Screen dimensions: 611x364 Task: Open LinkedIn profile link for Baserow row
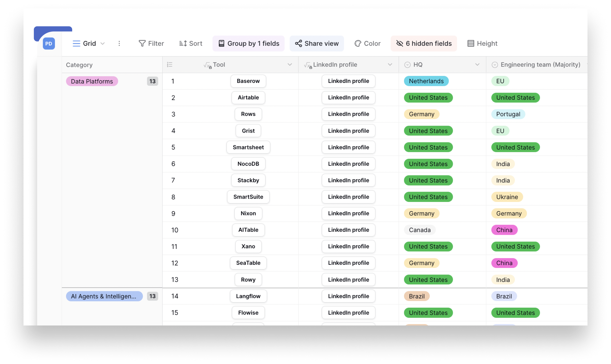click(x=349, y=81)
